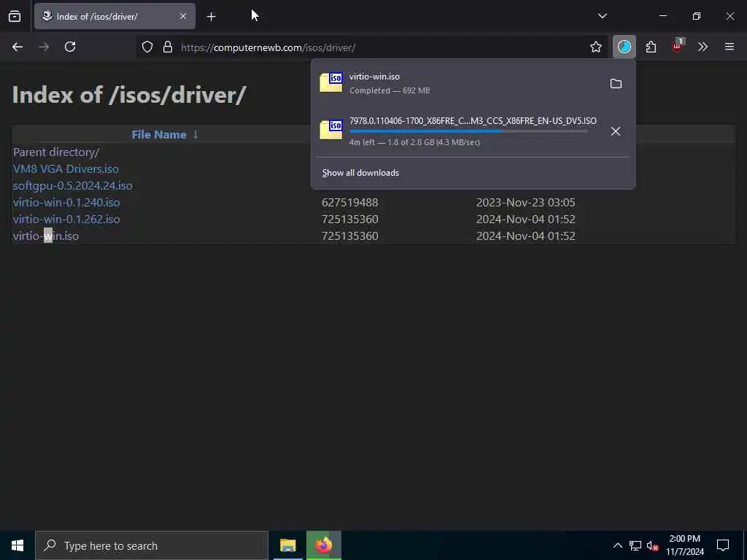Open the Extensions puzzle icon

(651, 47)
